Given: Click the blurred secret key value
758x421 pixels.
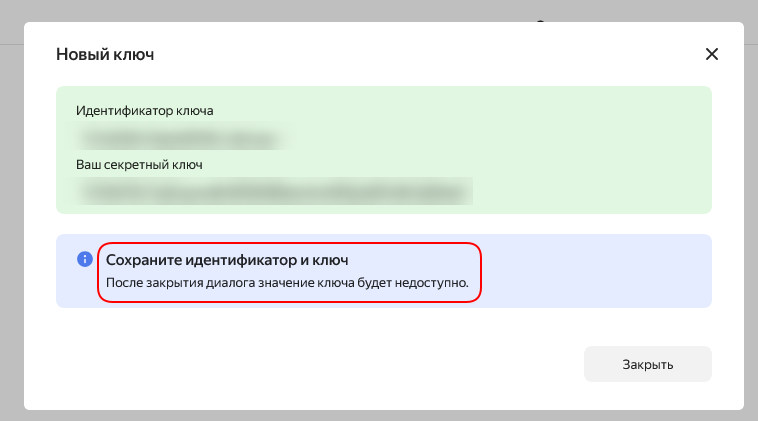Looking at the screenshot, I should pos(274,189).
